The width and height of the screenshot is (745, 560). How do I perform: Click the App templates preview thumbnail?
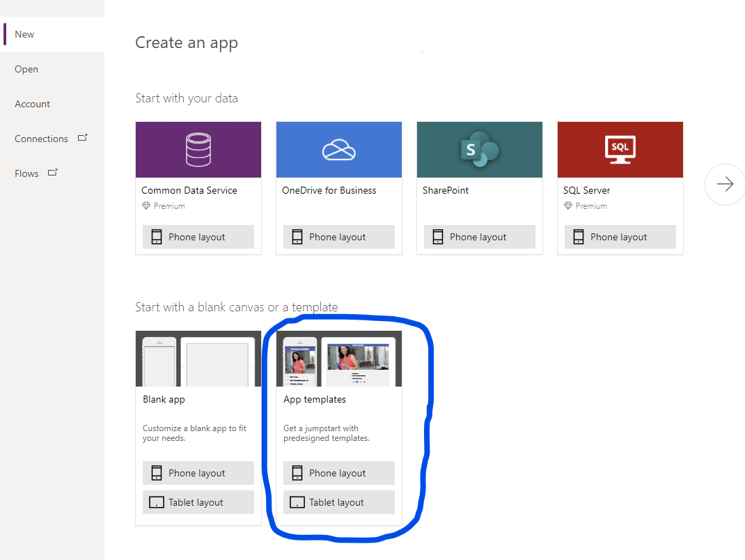(339, 359)
